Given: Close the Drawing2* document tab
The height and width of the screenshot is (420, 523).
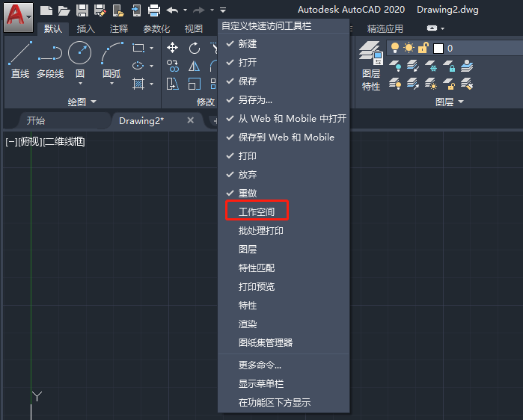Looking at the screenshot, I should click(x=191, y=120).
